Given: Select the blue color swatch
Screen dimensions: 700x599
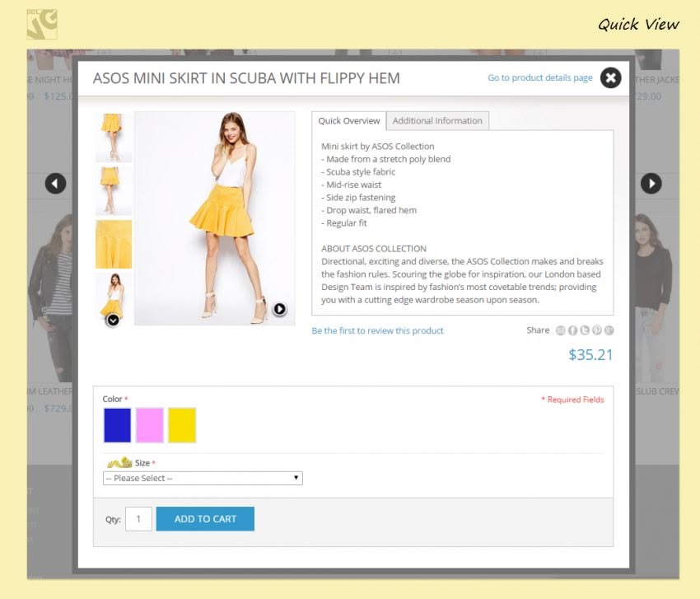Looking at the screenshot, I should pos(117,425).
